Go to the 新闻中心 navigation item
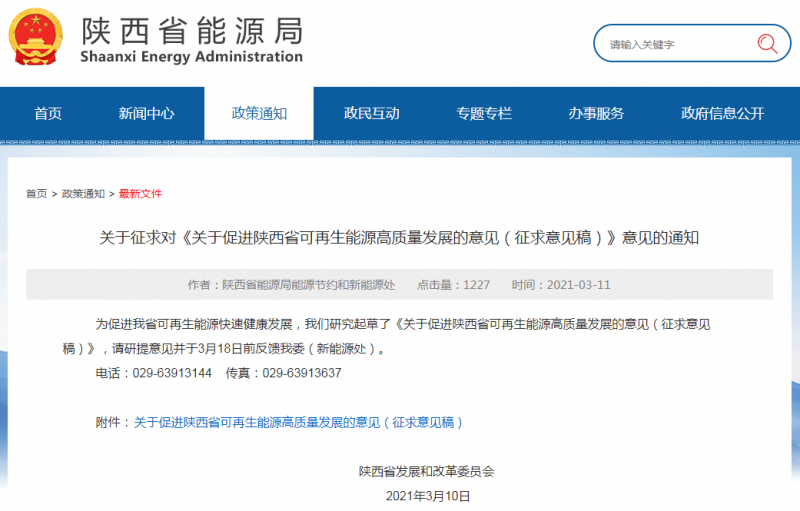The height and width of the screenshot is (511, 800). [146, 114]
